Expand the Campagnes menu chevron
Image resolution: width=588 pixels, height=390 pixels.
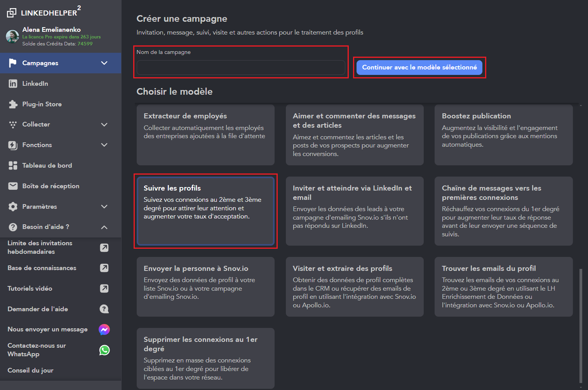tap(104, 63)
